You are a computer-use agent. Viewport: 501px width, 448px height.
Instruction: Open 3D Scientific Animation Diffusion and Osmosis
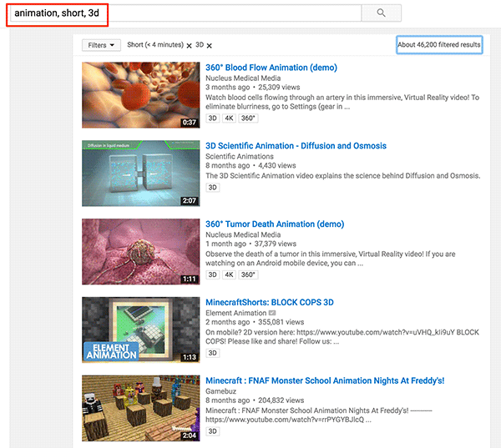(296, 145)
